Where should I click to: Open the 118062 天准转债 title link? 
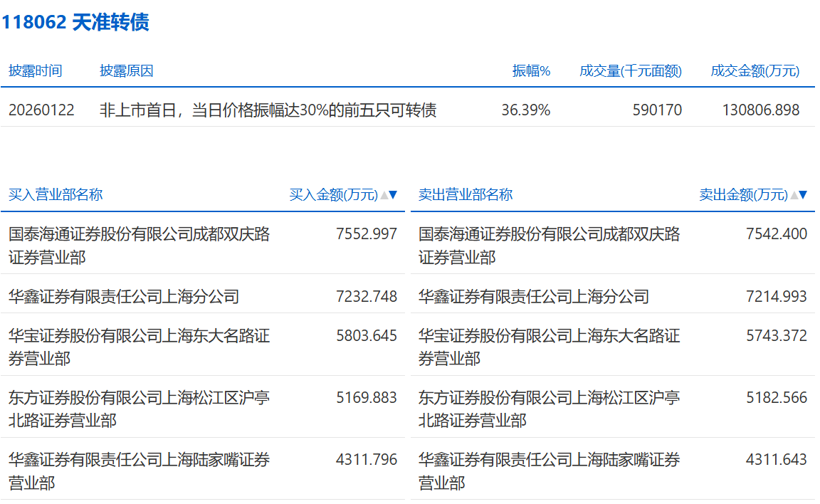75,22
